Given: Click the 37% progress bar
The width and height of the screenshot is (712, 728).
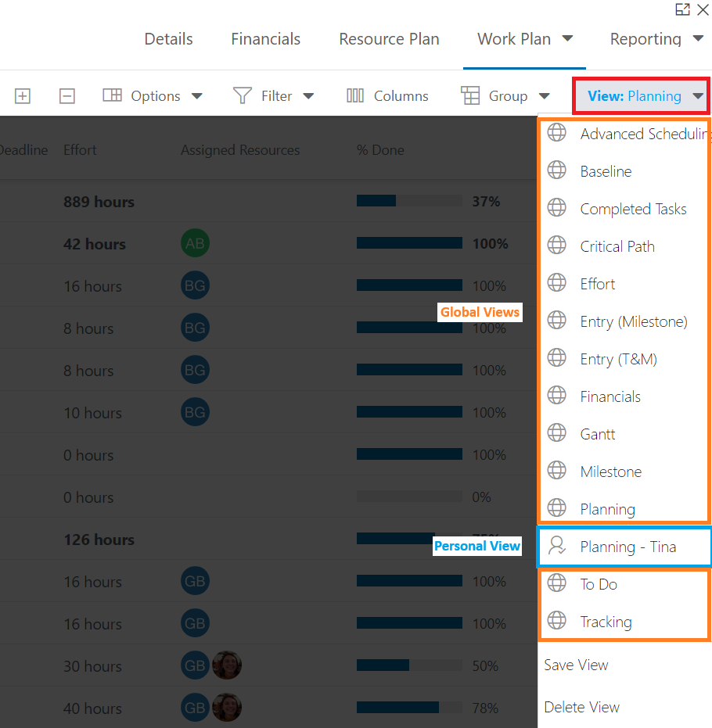Looking at the screenshot, I should click(x=409, y=200).
